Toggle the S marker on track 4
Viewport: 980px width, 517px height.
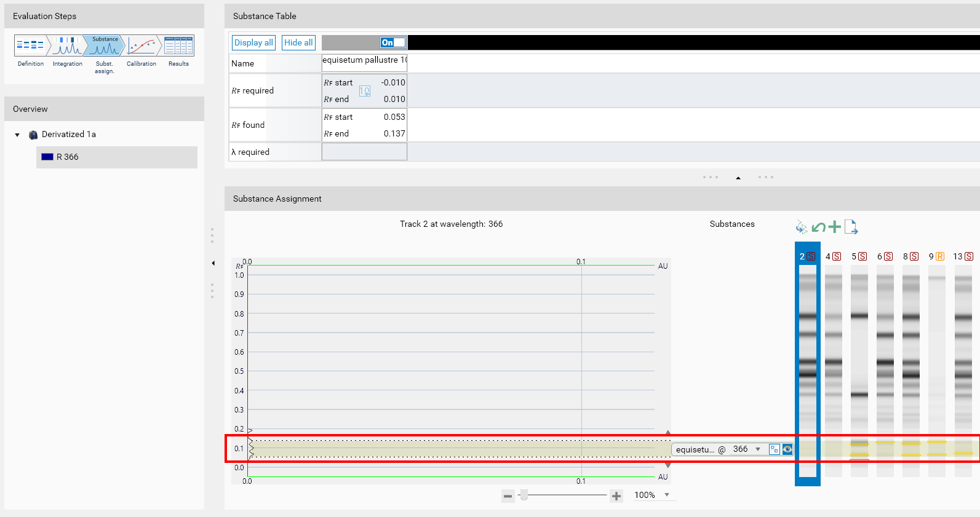coord(837,256)
